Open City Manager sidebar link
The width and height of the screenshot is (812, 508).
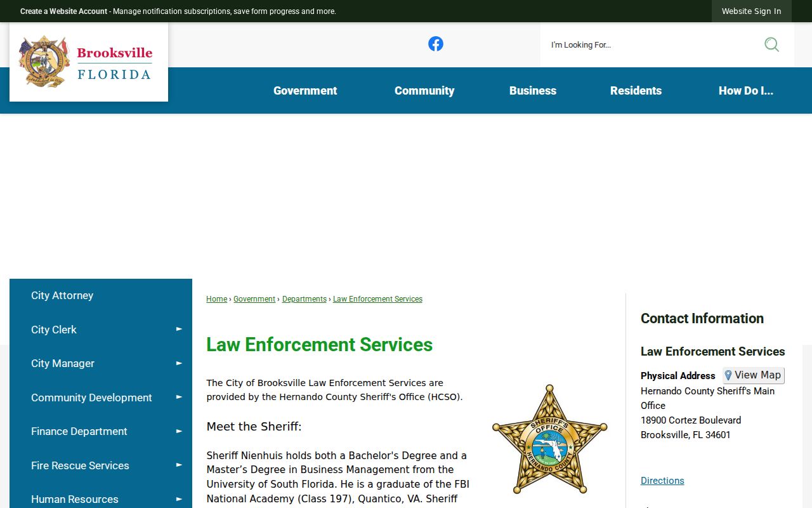[63, 363]
